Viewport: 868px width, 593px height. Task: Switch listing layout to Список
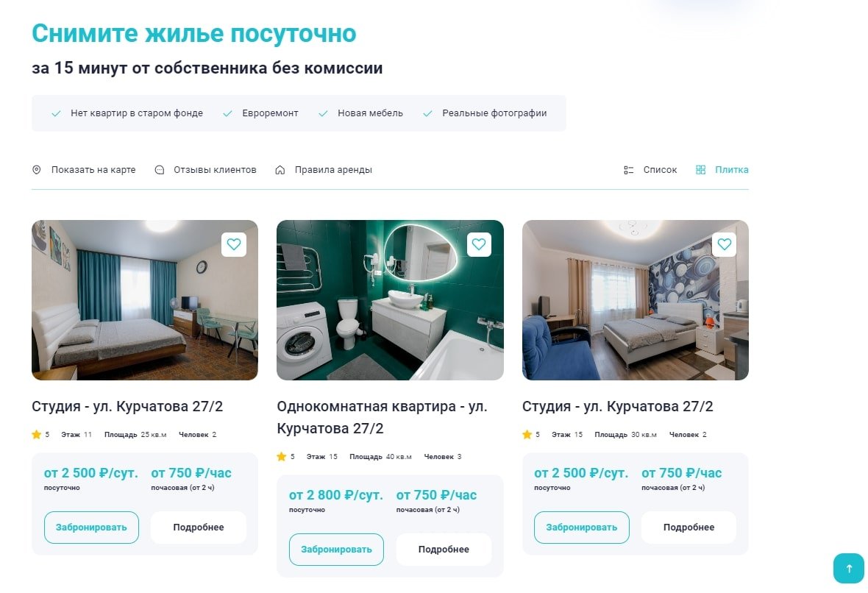pos(660,170)
